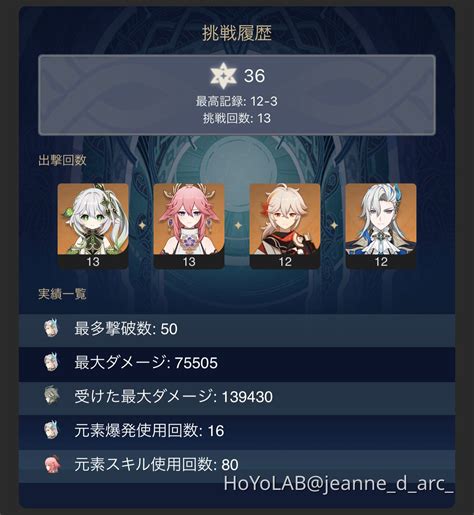The width and height of the screenshot is (474, 515).
Task: Click Neuvillette avatar icon beside 最大ダメージ
Action: (52, 362)
